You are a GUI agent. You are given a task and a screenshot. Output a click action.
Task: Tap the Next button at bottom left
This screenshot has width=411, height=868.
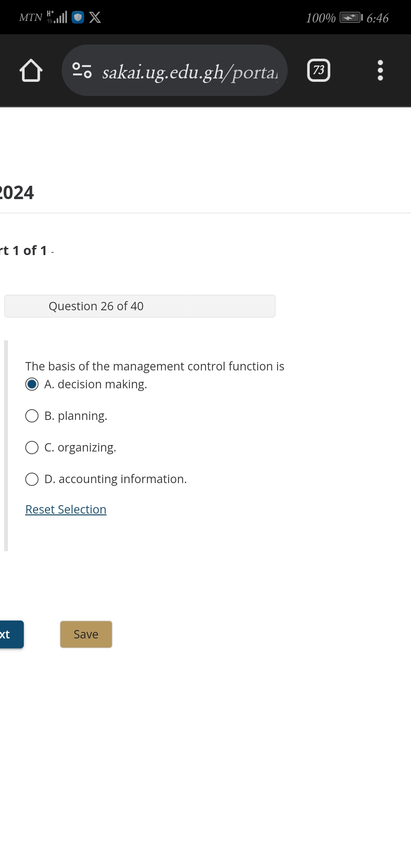point(8,634)
